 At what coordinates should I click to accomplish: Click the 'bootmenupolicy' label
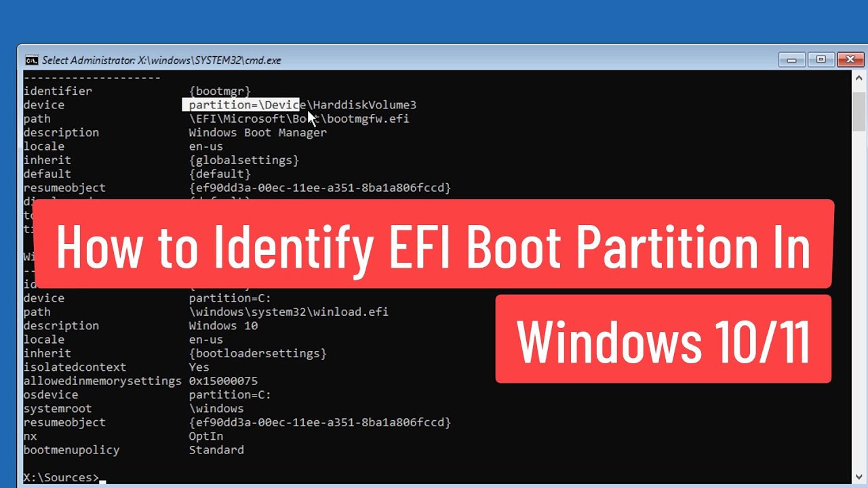[71, 450]
